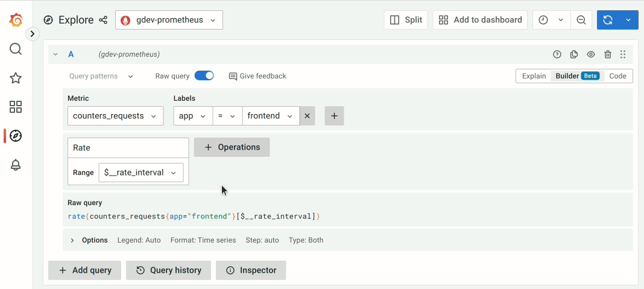Toggle the Raw query switch
The image size is (644, 289).
tap(204, 76)
